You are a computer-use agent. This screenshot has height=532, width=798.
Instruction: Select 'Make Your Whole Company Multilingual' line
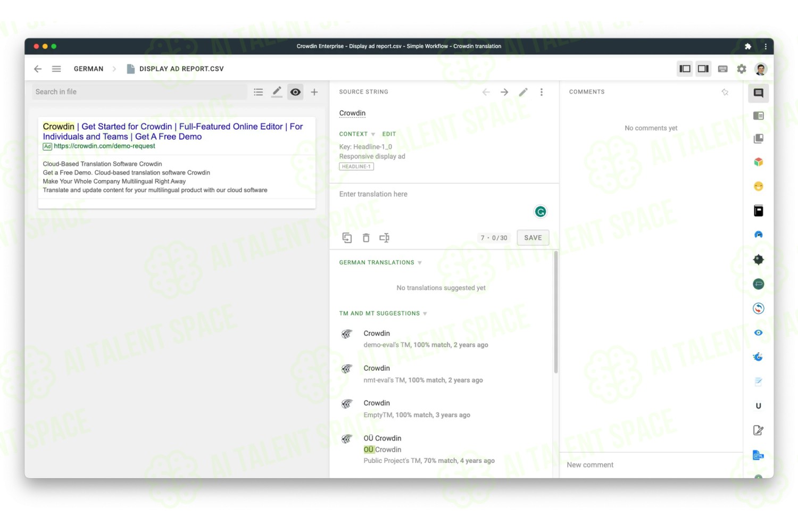point(114,181)
